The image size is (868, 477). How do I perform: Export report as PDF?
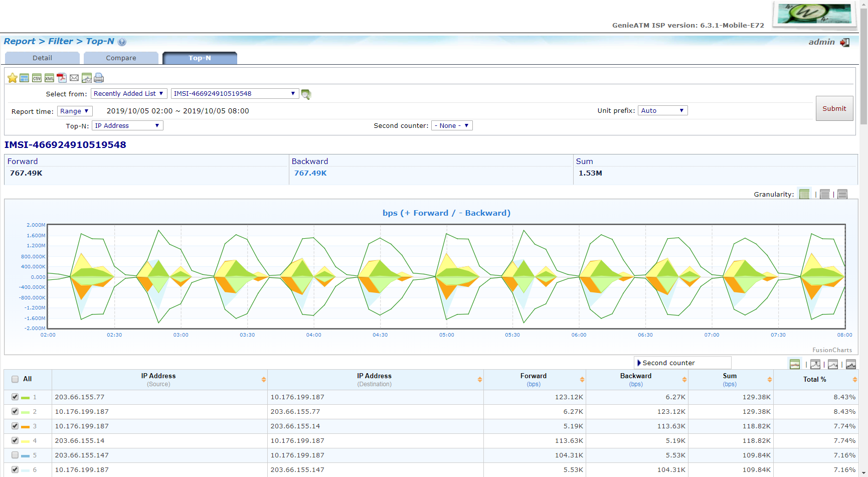point(62,78)
